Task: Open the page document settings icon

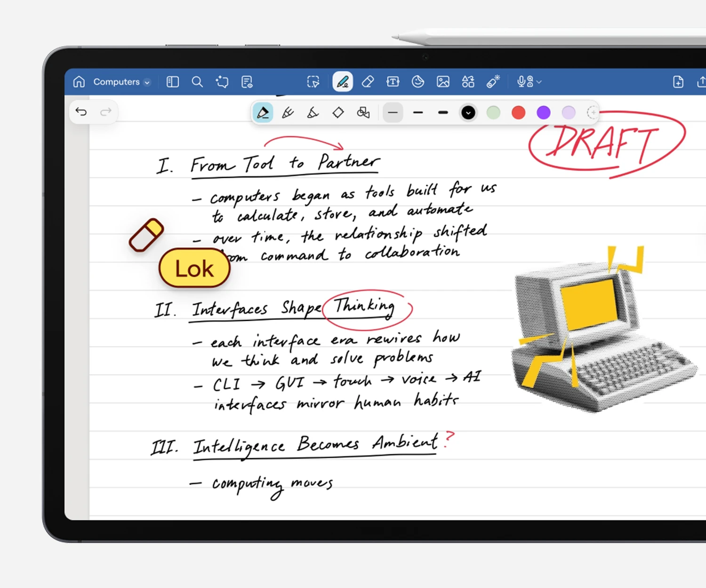Action: point(247,82)
